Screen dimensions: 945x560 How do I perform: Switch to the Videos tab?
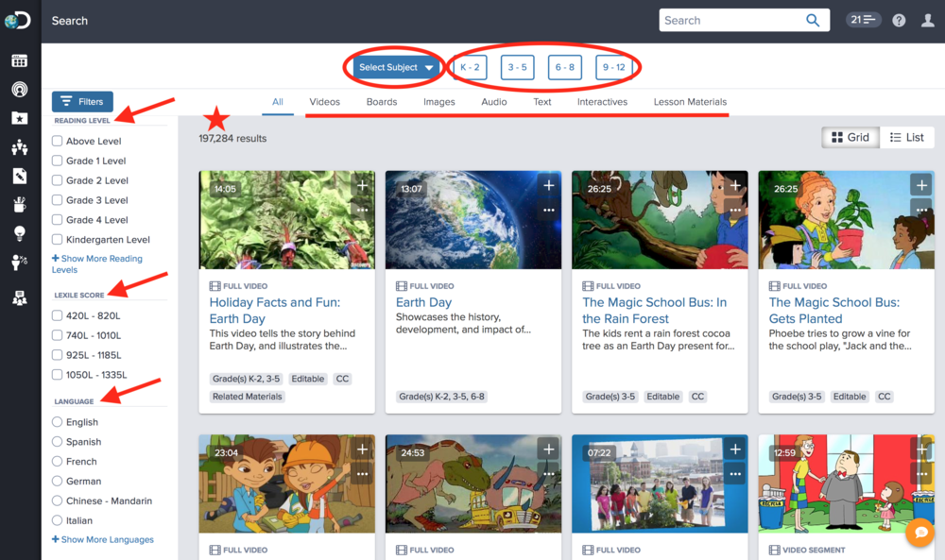coord(324,102)
